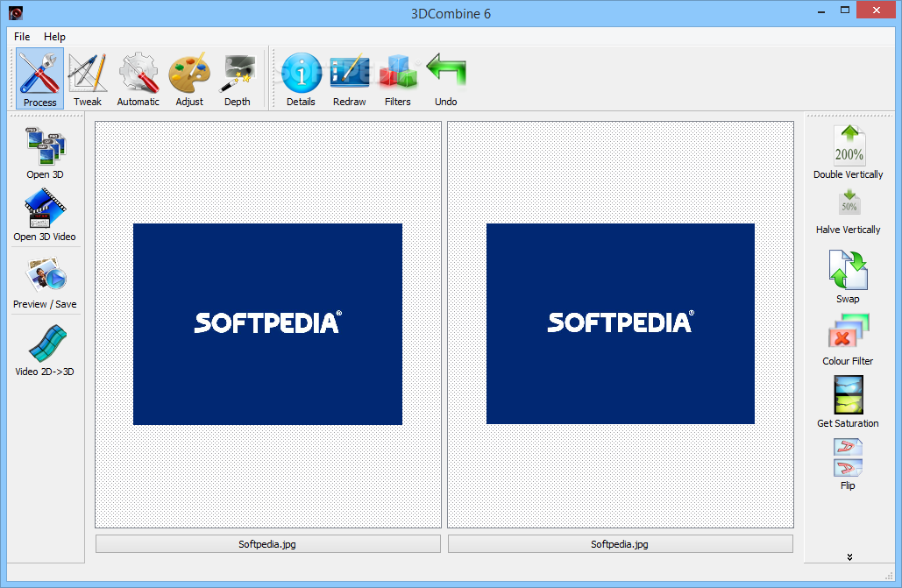Open a 3D Video file
902x588 pixels.
[45, 215]
